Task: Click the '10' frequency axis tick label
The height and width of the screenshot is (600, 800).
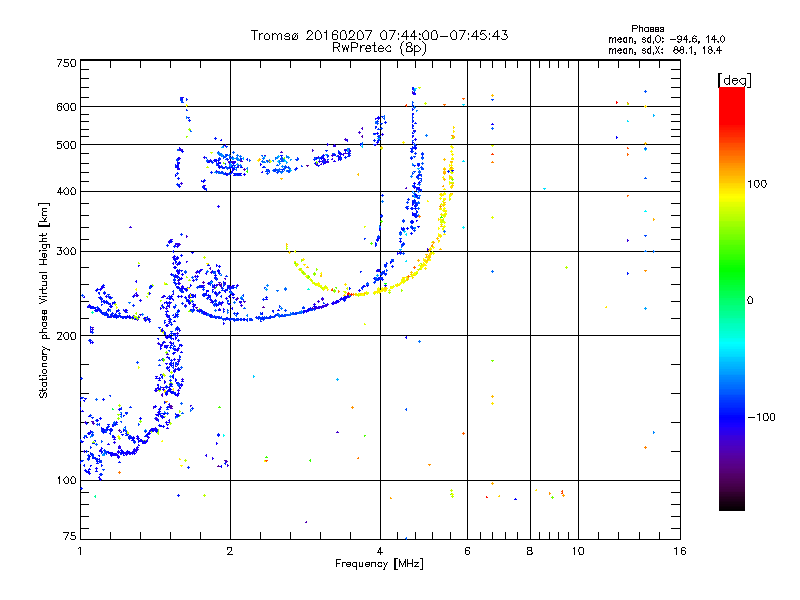Action: [578, 551]
